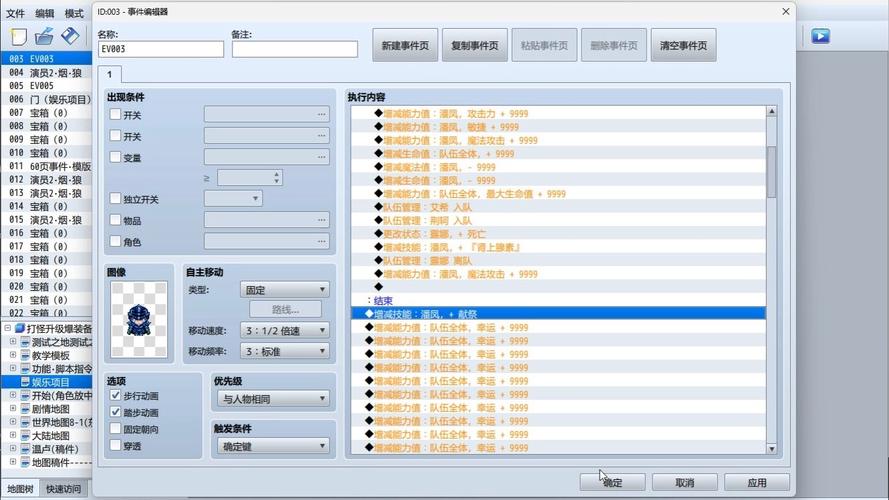Image resolution: width=889 pixels, height=500 pixels.
Task: Check the 穿透 option
Action: (x=115, y=446)
